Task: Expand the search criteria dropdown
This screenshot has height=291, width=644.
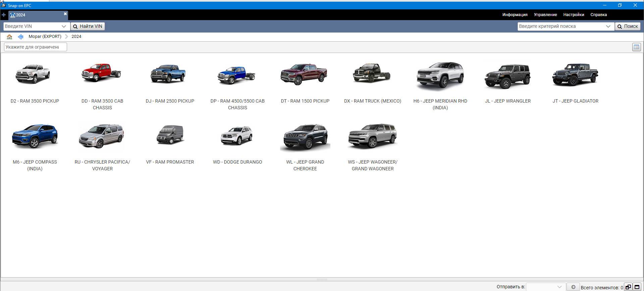Action: (608, 26)
